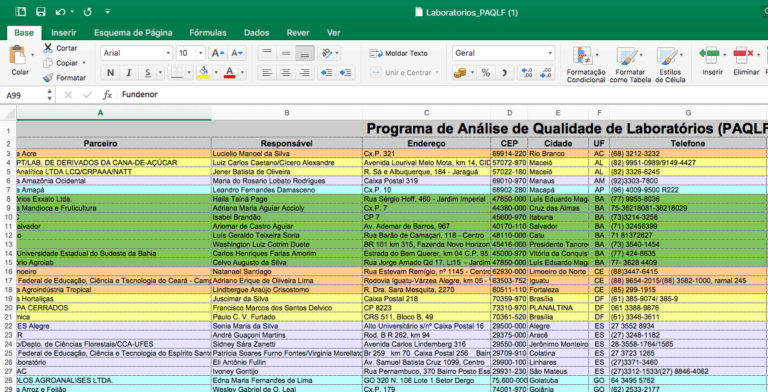This screenshot has height=392, width=768.
Task: Toggle middle vertical alignment
Action: 286,53
